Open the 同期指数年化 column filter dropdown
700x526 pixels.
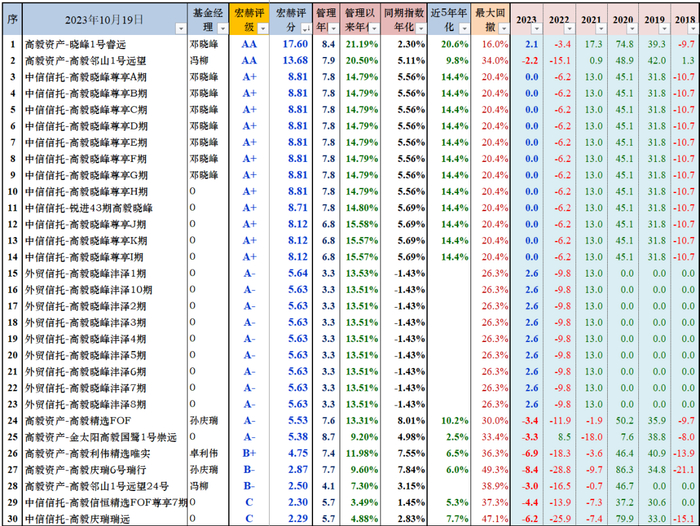[421, 29]
